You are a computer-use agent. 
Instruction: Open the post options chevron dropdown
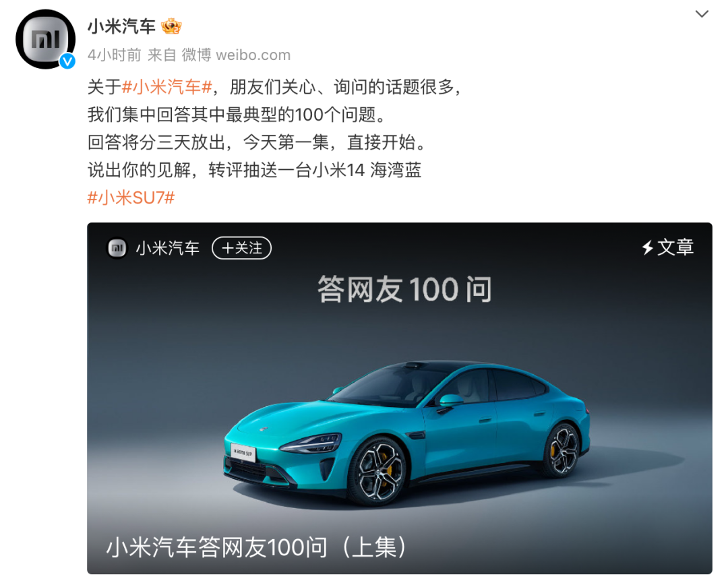click(702, 14)
